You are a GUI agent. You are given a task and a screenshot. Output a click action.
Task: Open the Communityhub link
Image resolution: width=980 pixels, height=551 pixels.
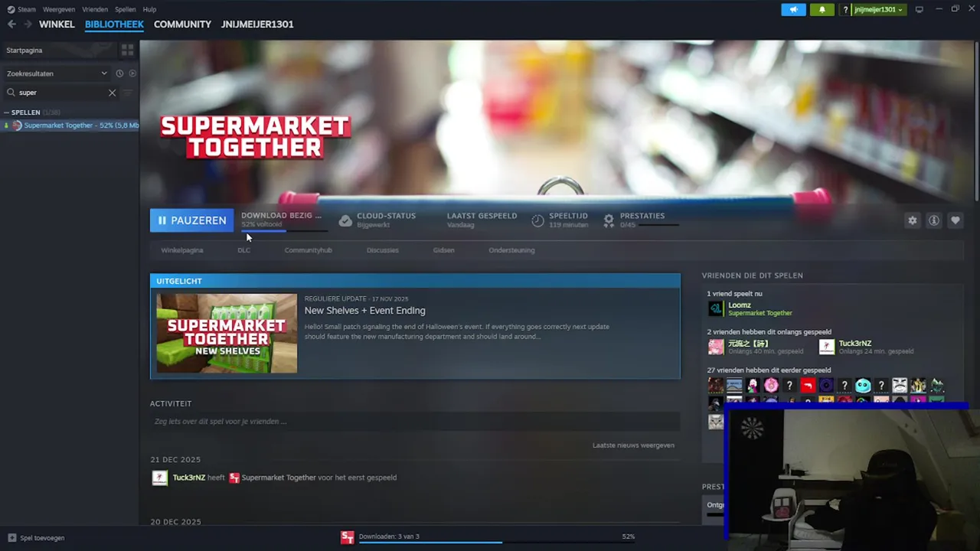click(308, 250)
